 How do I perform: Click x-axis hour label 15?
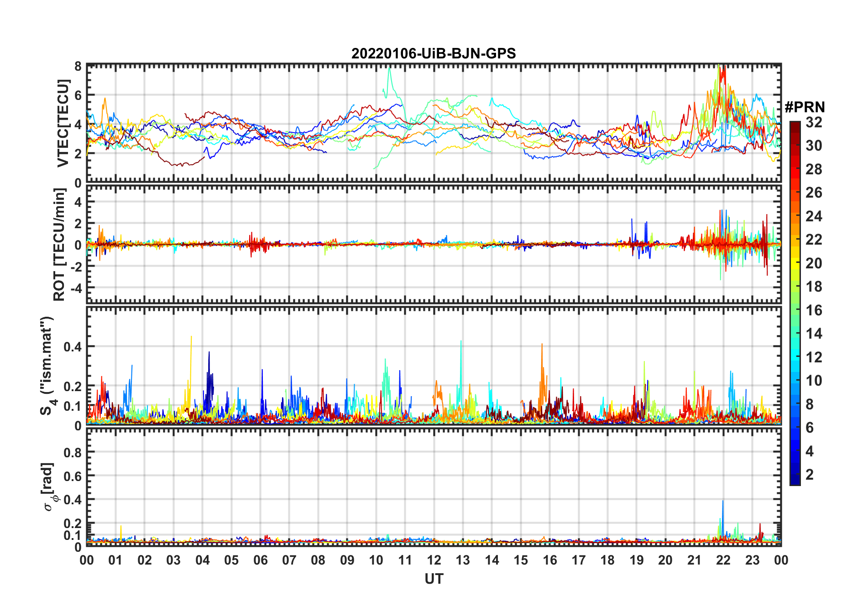click(521, 560)
